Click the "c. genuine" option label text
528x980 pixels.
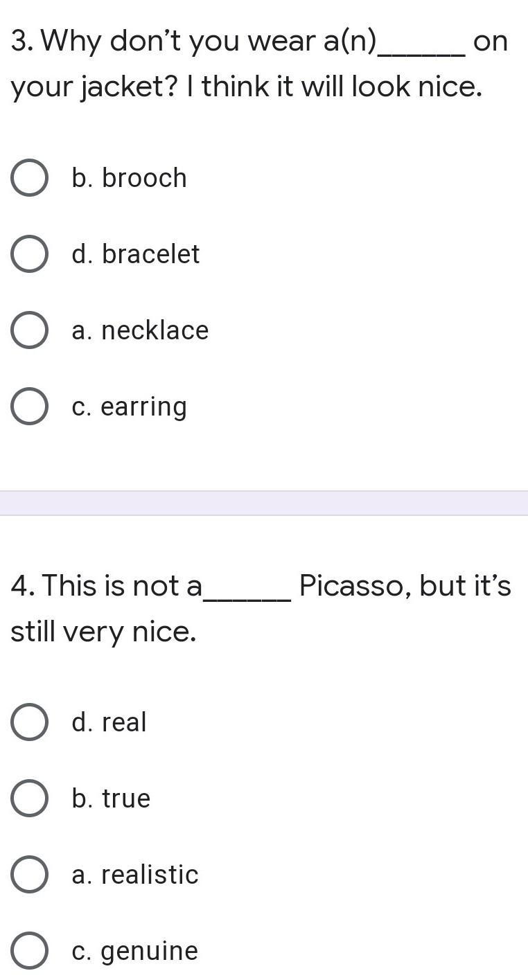click(134, 951)
